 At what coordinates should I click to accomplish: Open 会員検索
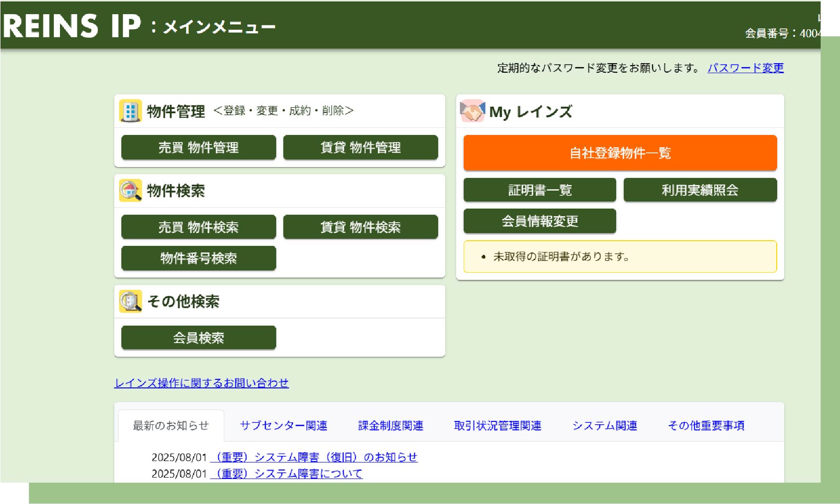click(x=198, y=338)
